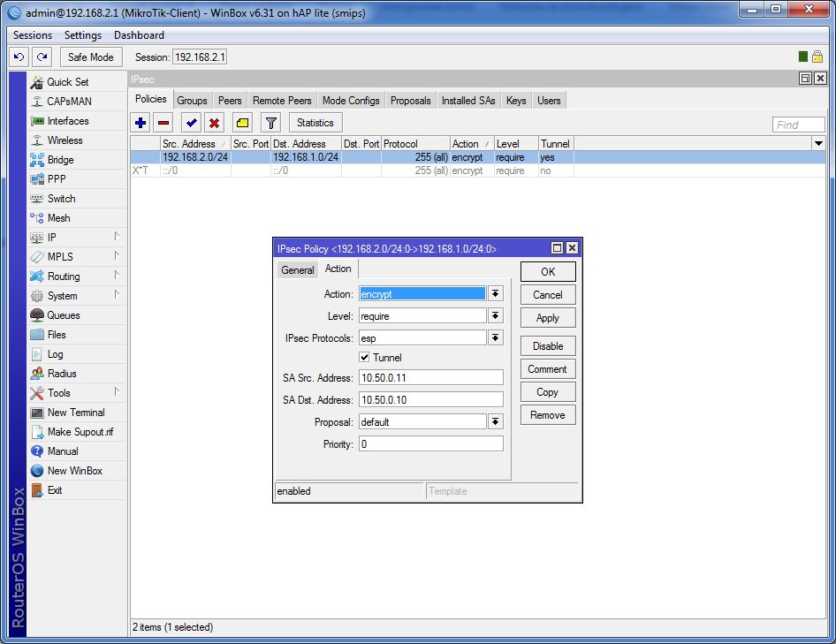The image size is (836, 644).
Task: Open the Proposal dropdown arrow
Action: (x=495, y=422)
